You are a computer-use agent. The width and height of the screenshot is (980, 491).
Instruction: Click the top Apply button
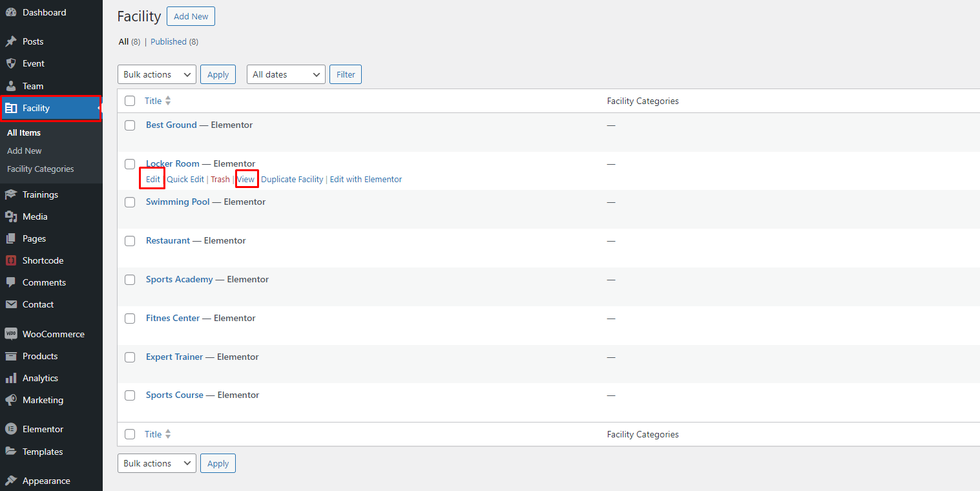[218, 74]
